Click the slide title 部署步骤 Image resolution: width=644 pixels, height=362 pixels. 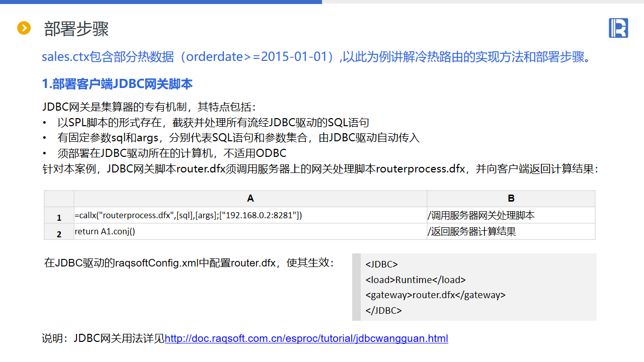pos(76,29)
